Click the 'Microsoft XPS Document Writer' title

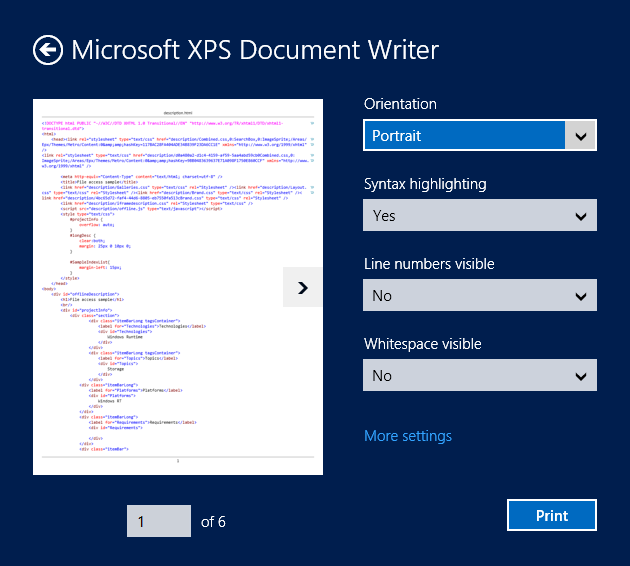(255, 50)
